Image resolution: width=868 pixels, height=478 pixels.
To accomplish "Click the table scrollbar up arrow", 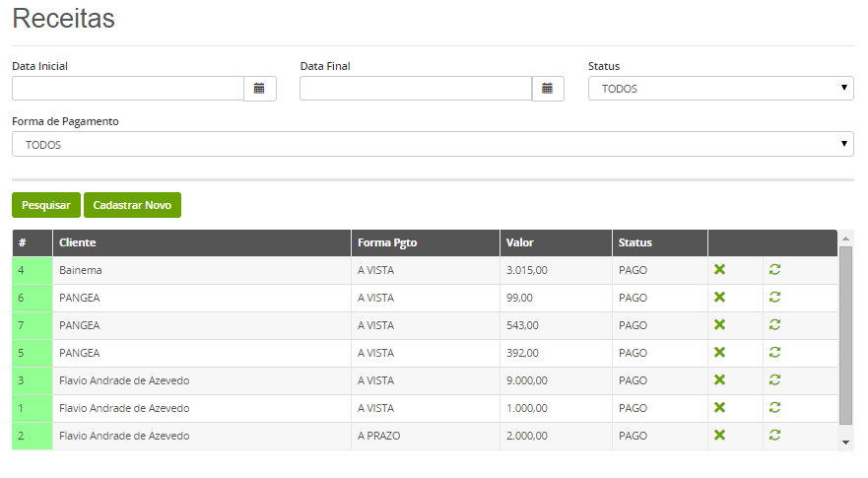I will coord(845,239).
